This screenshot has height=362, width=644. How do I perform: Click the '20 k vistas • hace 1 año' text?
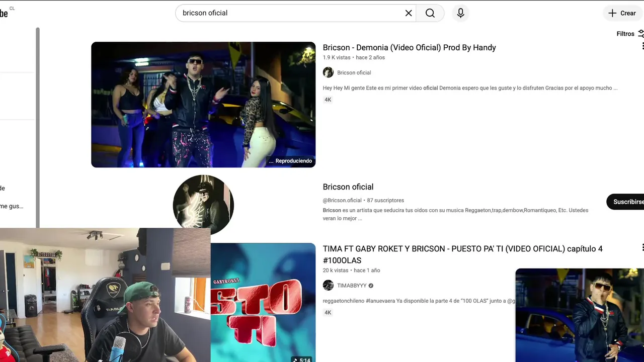(351, 270)
